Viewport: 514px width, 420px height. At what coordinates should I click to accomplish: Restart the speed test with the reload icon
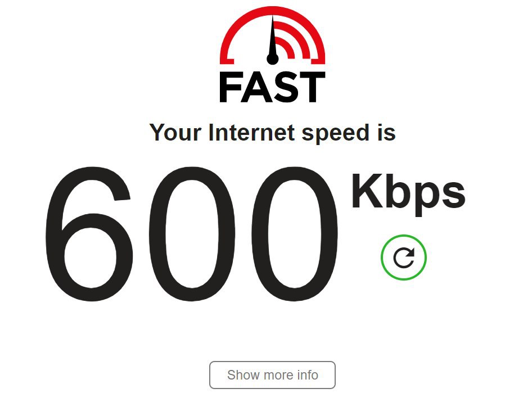tap(404, 258)
